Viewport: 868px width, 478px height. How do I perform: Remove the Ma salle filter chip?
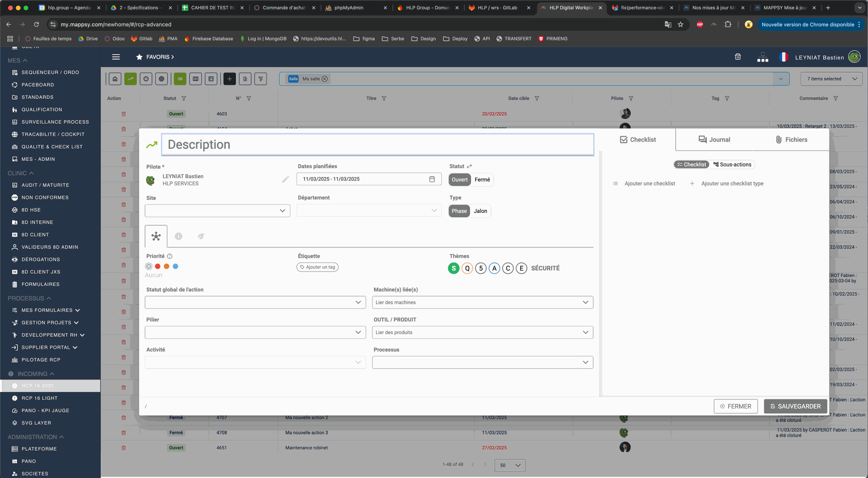[x=325, y=79]
